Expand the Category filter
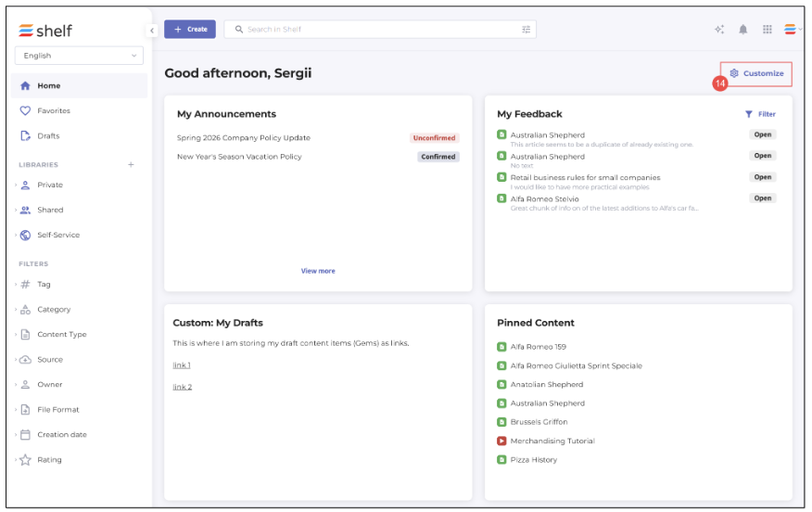 click(x=16, y=310)
